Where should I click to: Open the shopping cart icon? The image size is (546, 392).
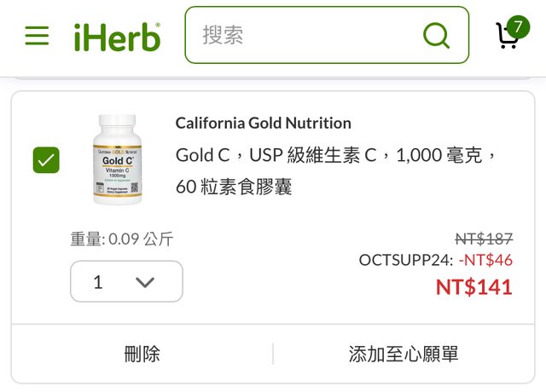507,36
